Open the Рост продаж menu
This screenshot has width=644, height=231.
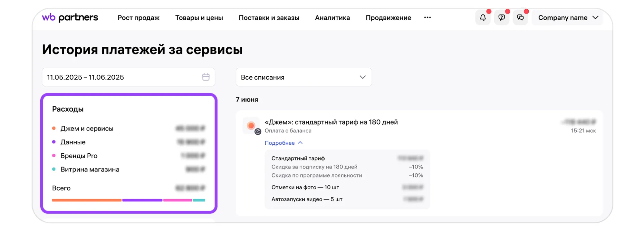[x=139, y=18]
